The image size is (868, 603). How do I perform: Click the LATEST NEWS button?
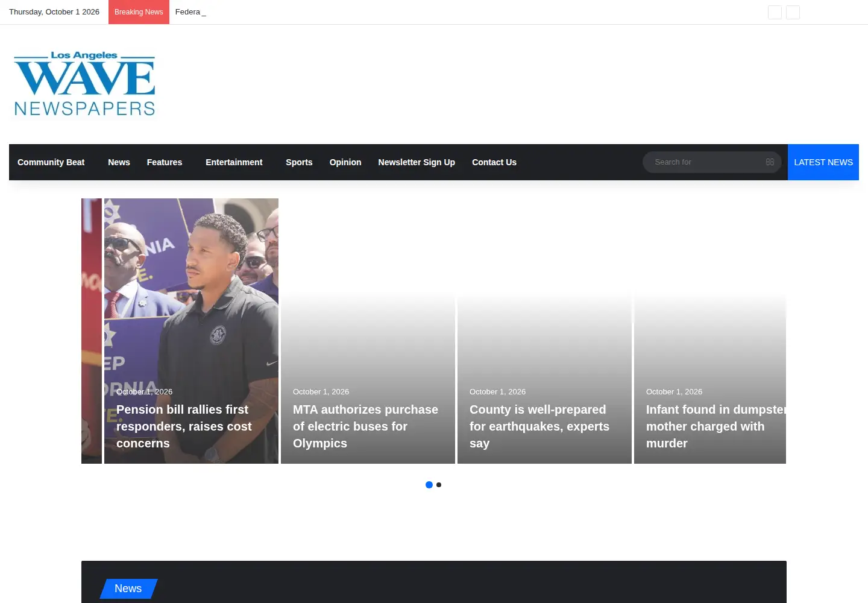point(823,162)
